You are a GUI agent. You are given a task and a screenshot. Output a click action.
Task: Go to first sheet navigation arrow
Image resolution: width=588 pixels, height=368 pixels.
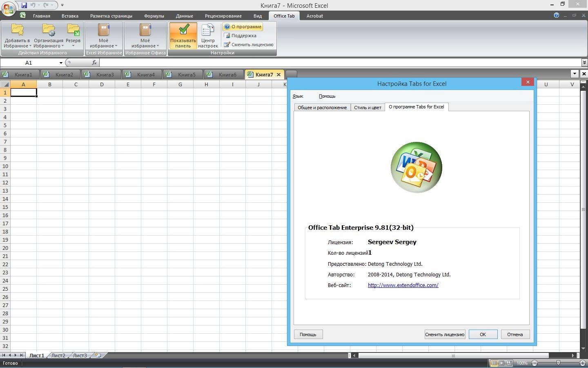click(x=4, y=355)
